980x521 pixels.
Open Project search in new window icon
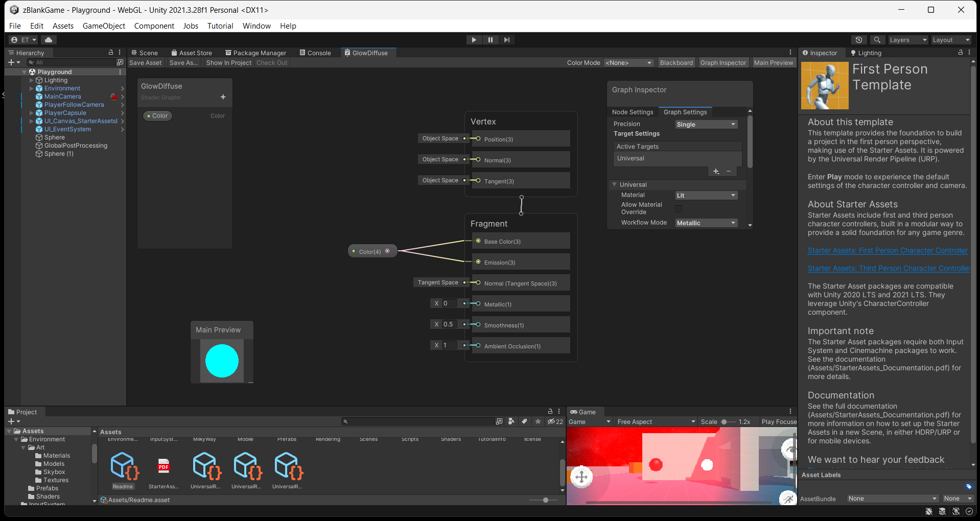click(499, 421)
